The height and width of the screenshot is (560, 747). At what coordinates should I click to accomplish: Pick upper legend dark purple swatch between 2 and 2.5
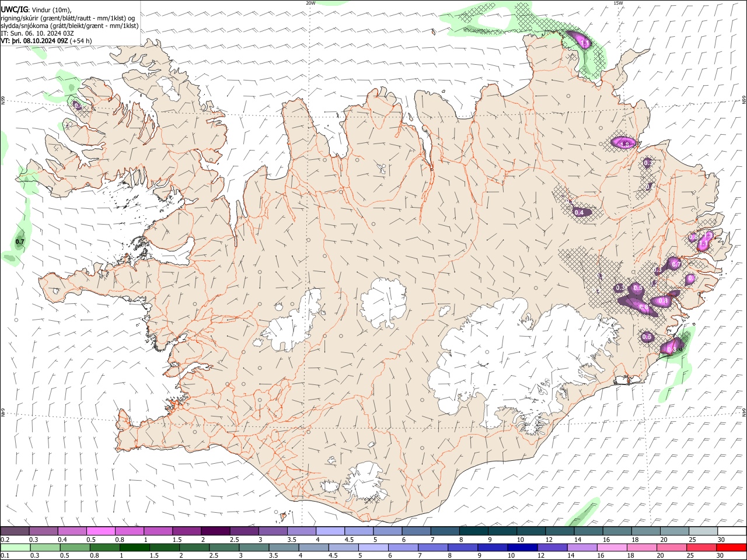tap(215, 531)
